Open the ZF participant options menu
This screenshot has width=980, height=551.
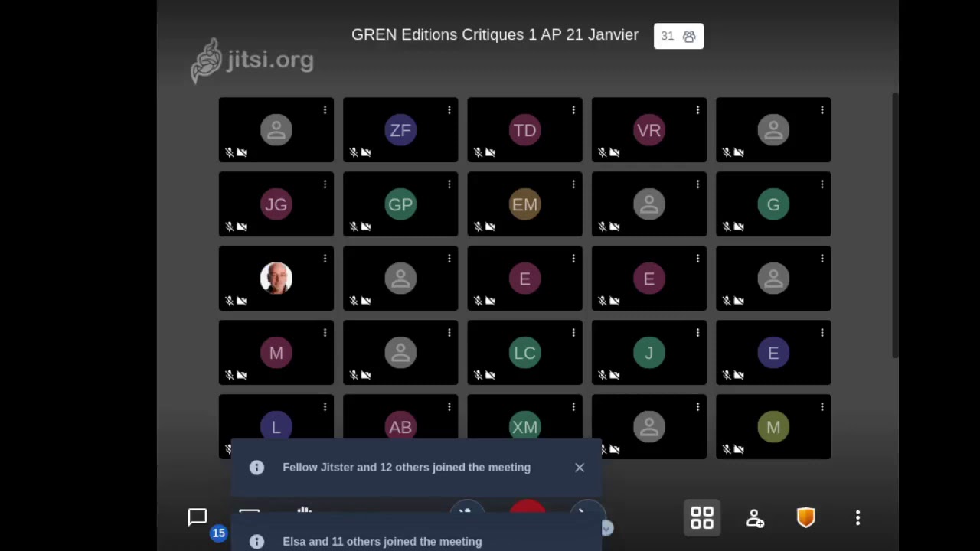coord(449,110)
